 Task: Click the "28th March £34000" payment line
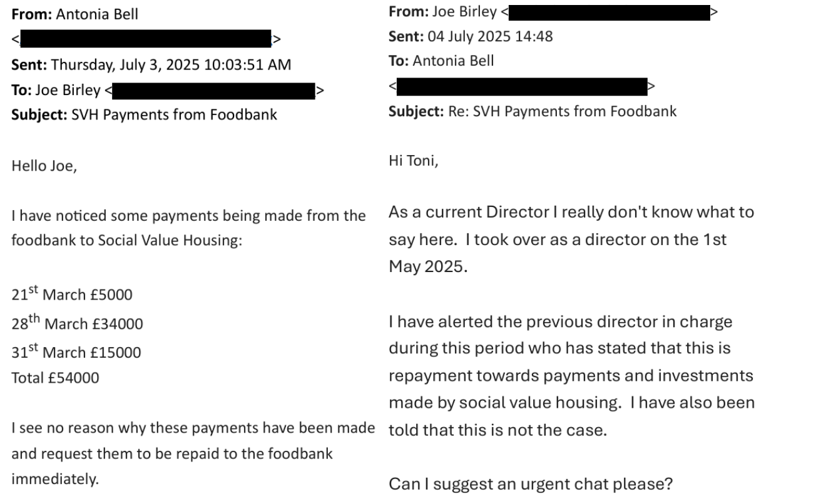77,323
